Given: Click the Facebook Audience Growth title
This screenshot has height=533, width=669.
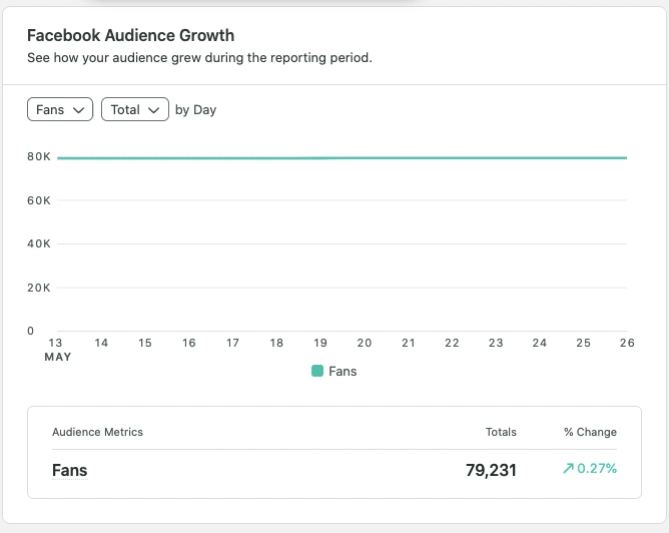Looking at the screenshot, I should click(130, 36).
